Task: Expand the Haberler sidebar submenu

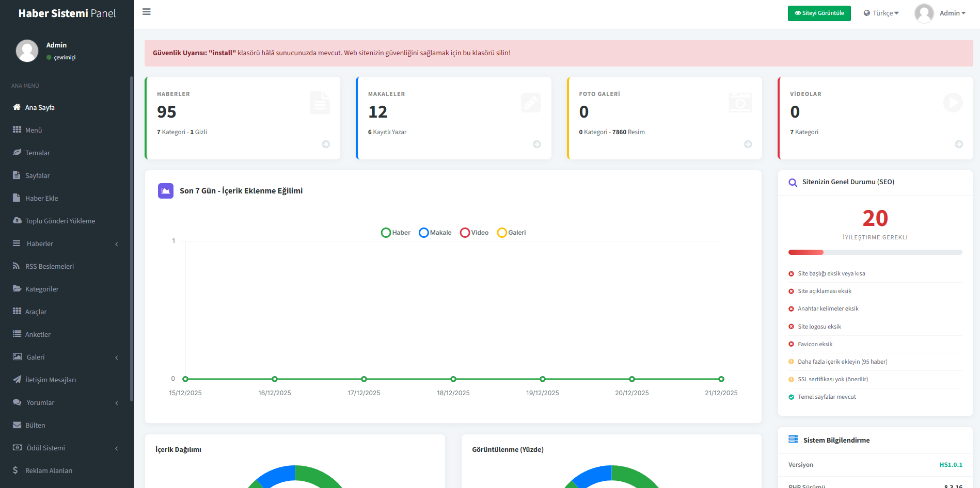Action: tap(66, 243)
